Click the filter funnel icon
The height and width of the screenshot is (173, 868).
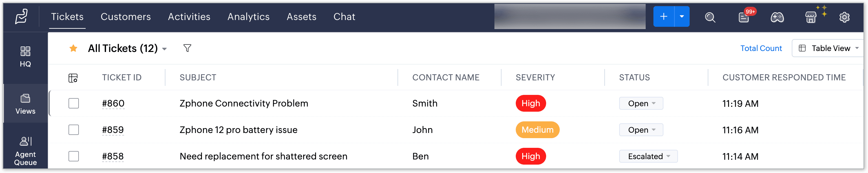click(187, 48)
